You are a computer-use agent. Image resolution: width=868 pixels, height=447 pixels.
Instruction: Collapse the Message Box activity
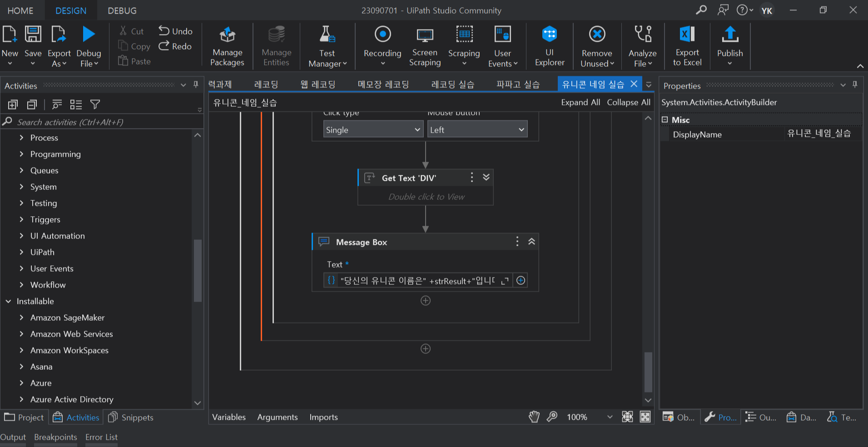tap(531, 242)
